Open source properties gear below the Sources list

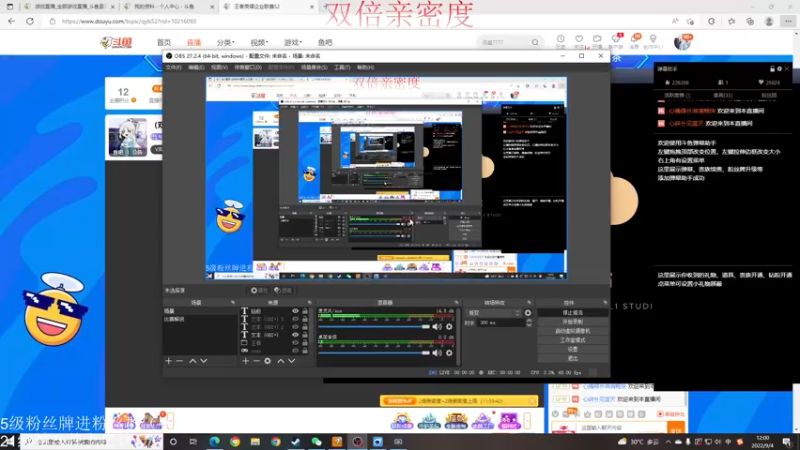pyautogui.click(x=267, y=361)
